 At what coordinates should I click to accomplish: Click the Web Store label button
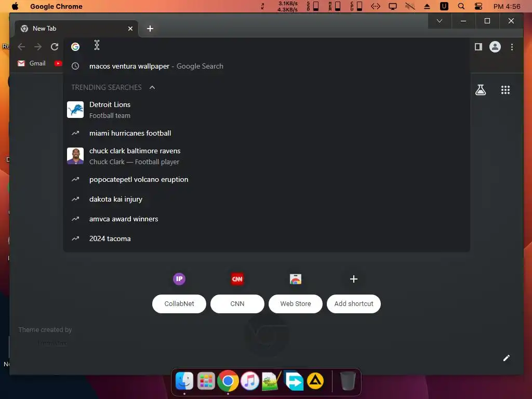296,303
